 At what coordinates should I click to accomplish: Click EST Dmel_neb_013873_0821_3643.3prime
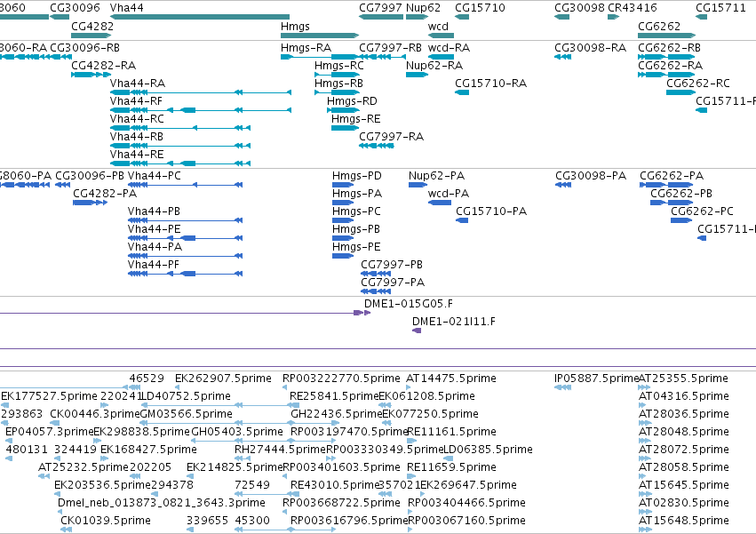(162, 503)
